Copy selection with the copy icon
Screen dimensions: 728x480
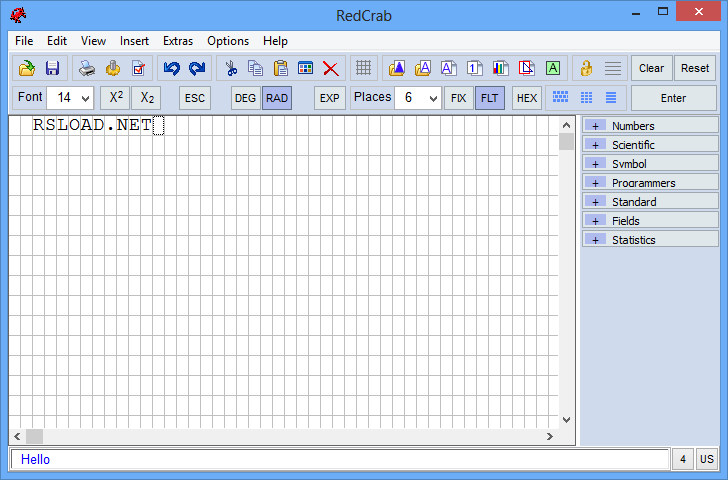pos(255,68)
